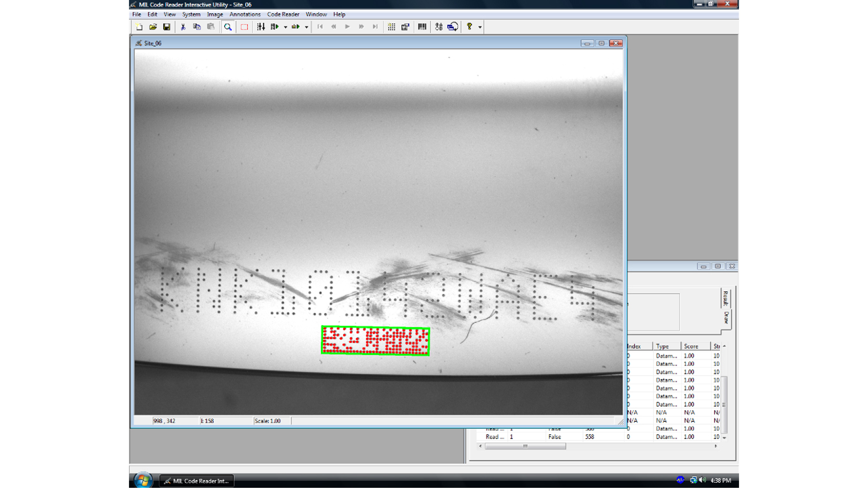Viewport: 868px width, 488px height.
Task: Open the grid display tool
Action: point(392,27)
